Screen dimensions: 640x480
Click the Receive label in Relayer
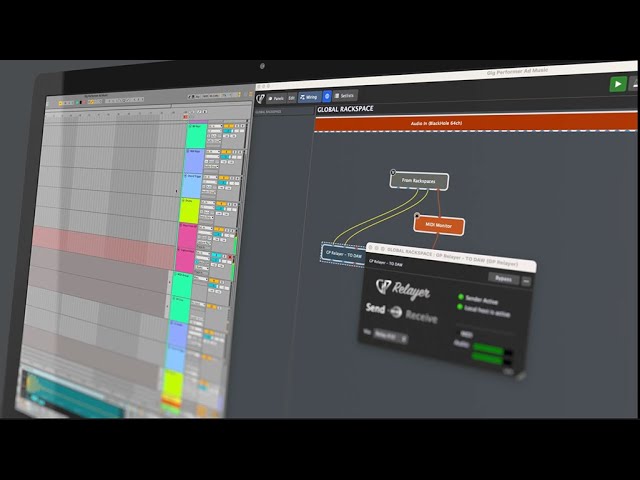pos(422,316)
